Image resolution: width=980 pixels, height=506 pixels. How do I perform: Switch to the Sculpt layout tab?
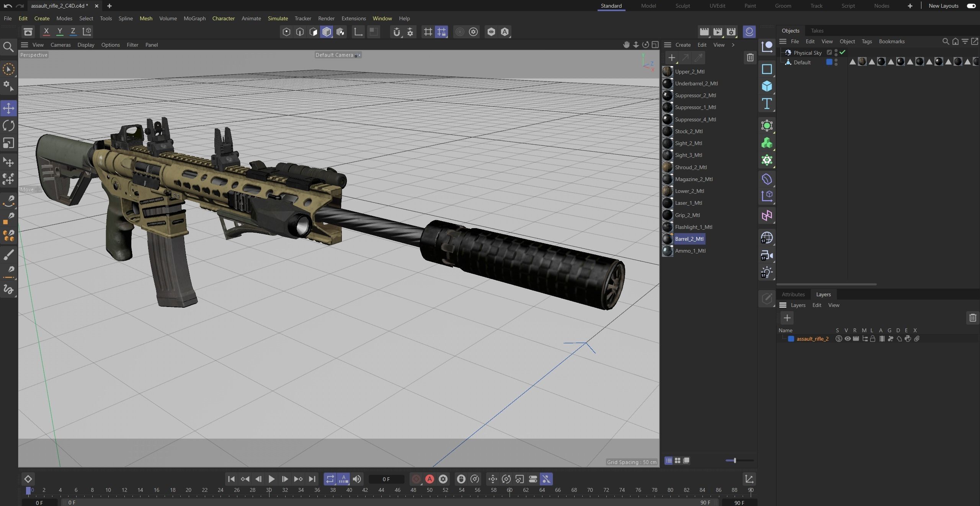point(683,6)
